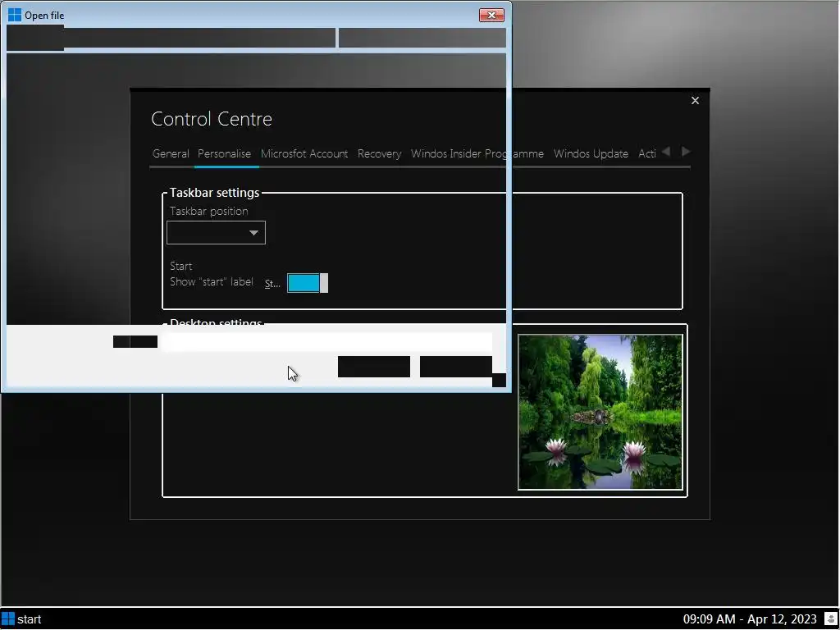Click the desktop wallpaper preview thumbnail
840x630 pixels.
pos(600,412)
